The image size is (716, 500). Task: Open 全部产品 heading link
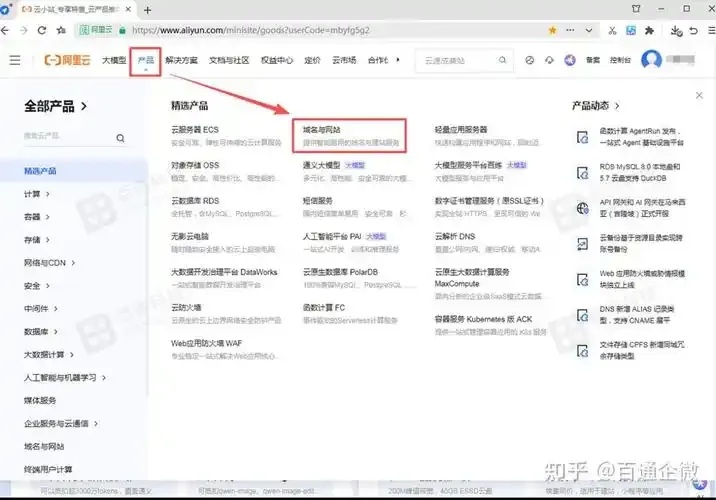55,106
